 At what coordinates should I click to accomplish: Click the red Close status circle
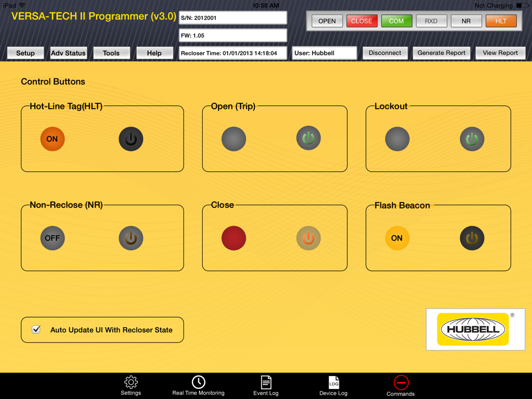(234, 238)
